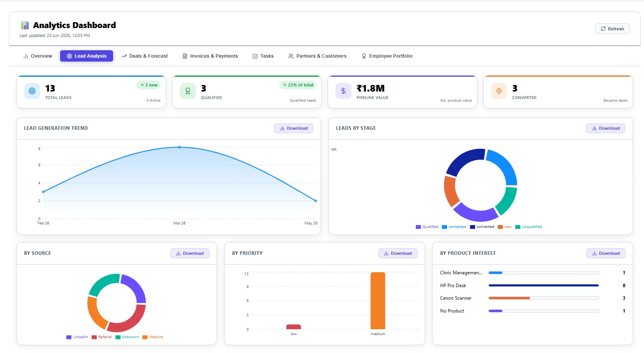Click the red Referral segment in By Source donut

click(129, 322)
